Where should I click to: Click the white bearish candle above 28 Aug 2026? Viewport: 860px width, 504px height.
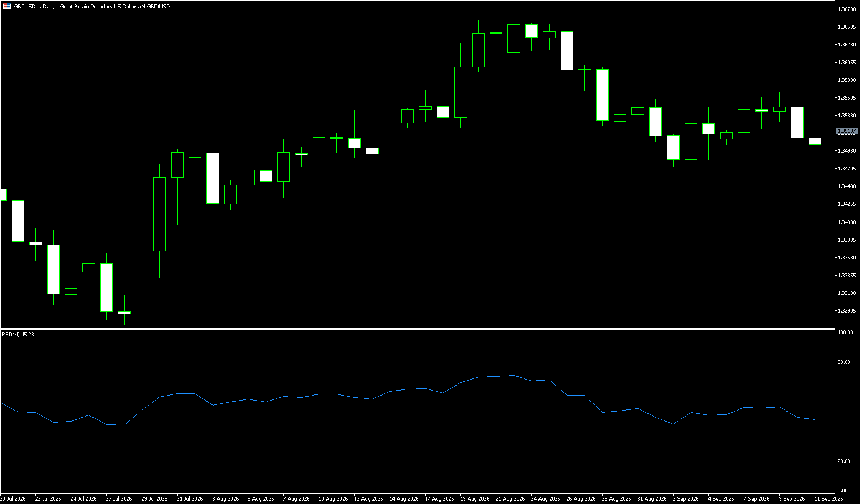click(602, 95)
